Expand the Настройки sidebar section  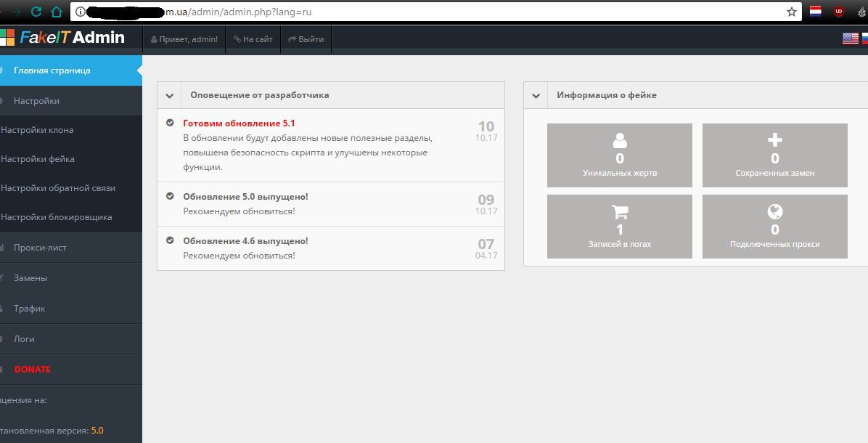tap(71, 101)
